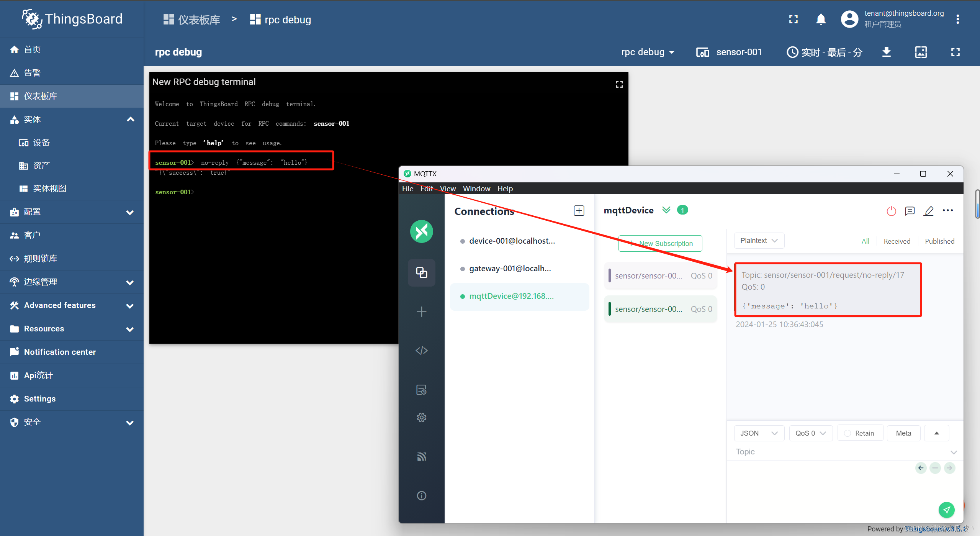
Task: Open the MQTTX RSS feed icon
Action: coord(421,456)
